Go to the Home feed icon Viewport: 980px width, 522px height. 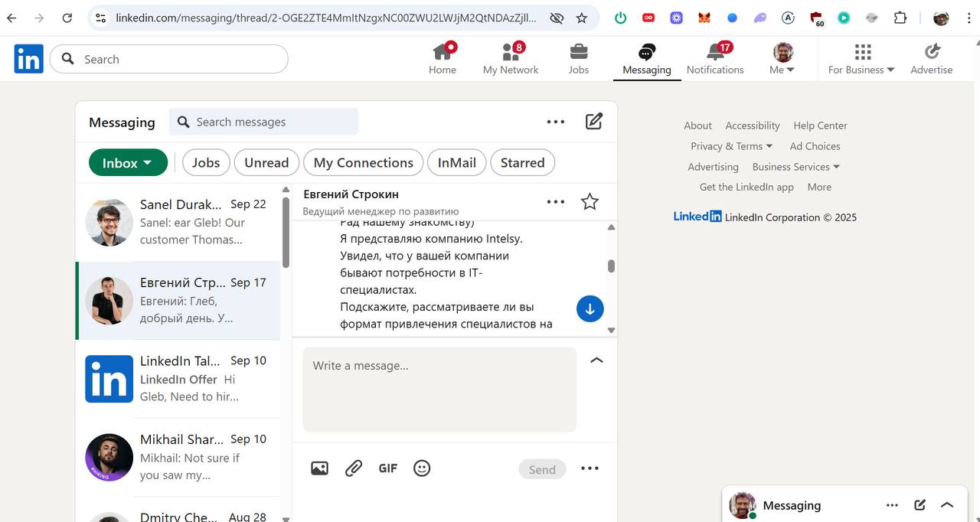tap(443, 59)
